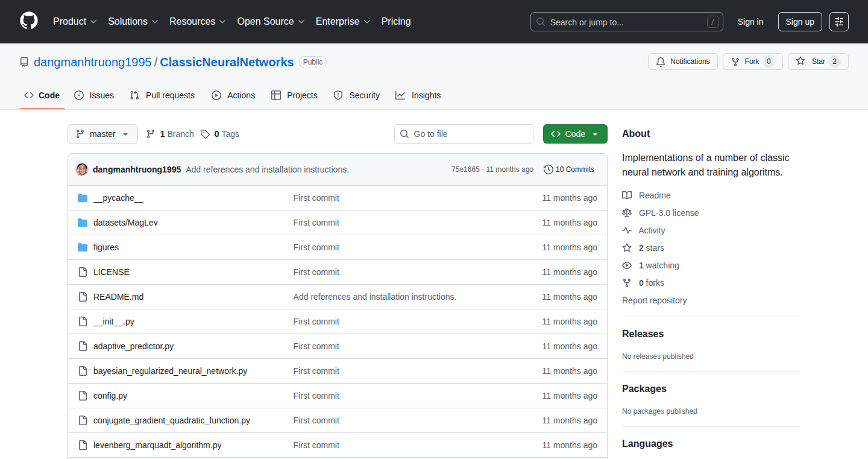Viewport: 868px width, 459px height.
Task: Open the dangmanhtruong1995 owner profile link
Action: [93, 62]
